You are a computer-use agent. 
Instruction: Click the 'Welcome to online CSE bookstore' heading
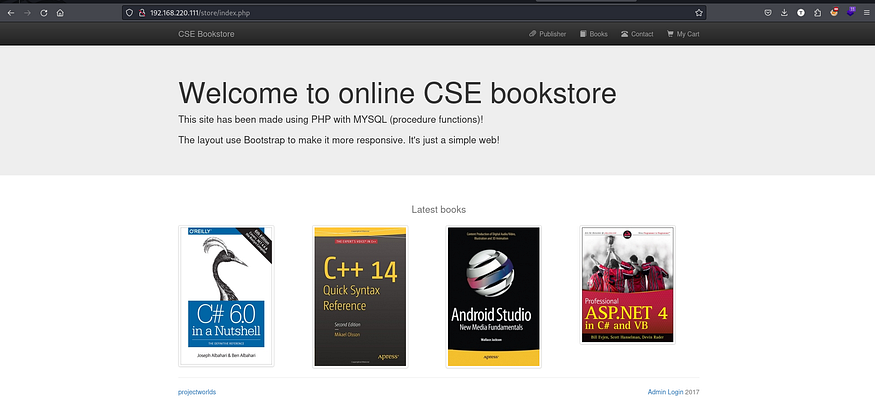[397, 93]
